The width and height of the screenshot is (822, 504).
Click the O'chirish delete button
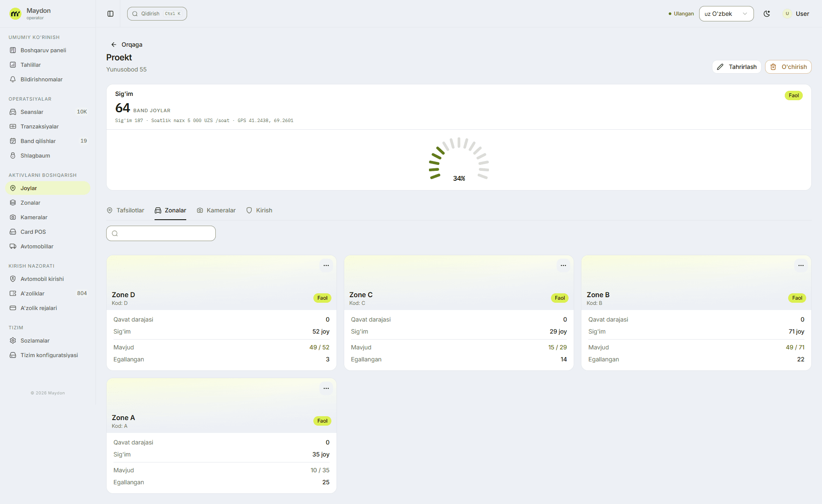[x=788, y=67]
